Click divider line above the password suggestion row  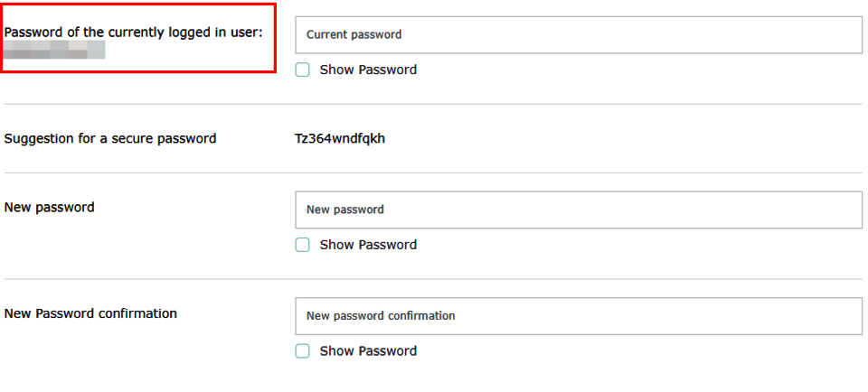click(434, 104)
